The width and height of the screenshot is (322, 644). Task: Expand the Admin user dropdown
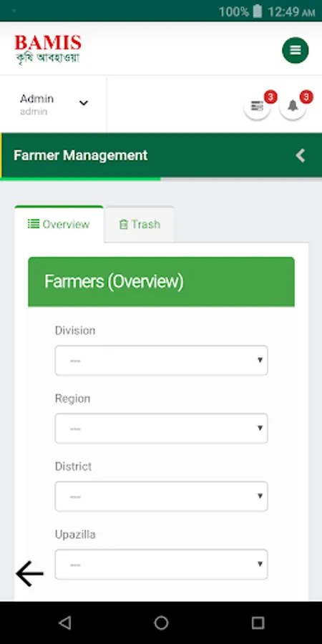(54, 104)
